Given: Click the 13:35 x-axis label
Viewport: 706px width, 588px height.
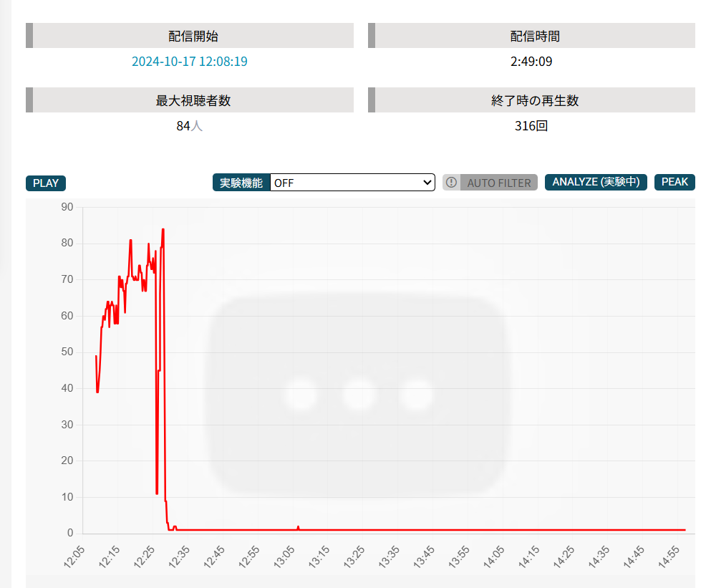Looking at the screenshot, I should (x=389, y=556).
